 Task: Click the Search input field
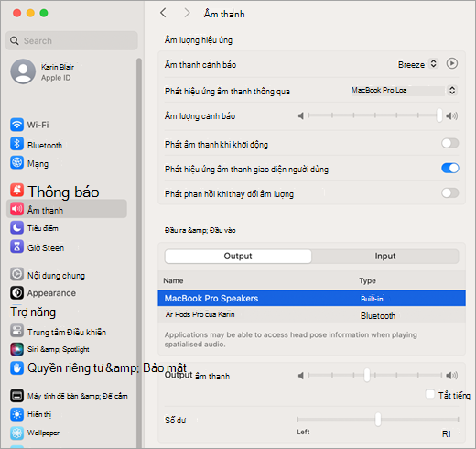[71, 40]
